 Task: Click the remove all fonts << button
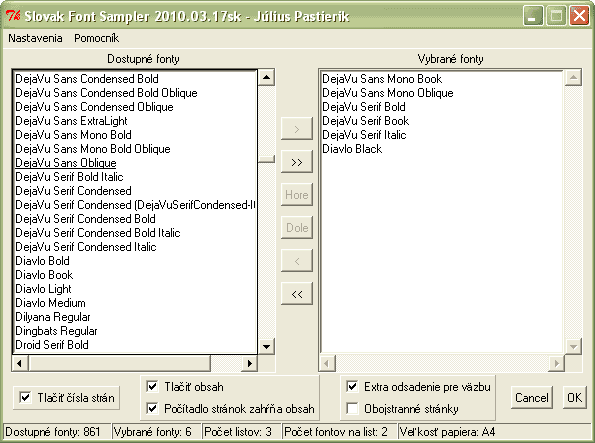tap(297, 294)
